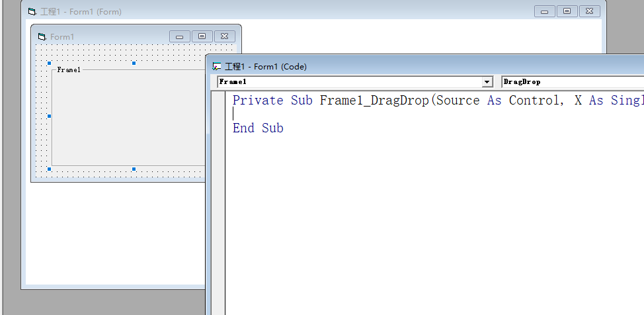Click the top-middle sizing handle of Frame1

pos(134,63)
